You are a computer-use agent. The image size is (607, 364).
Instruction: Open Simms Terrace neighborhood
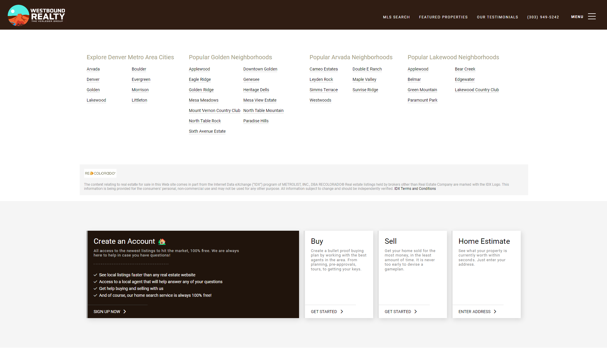323,90
